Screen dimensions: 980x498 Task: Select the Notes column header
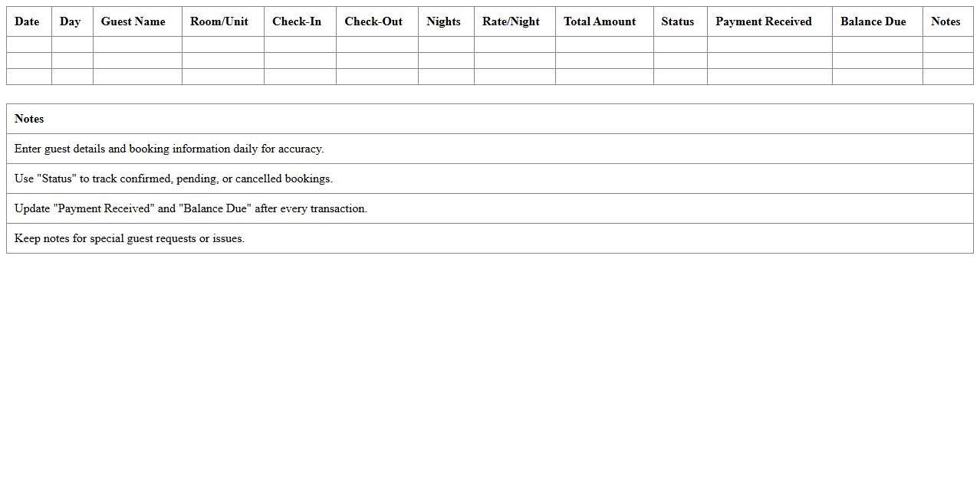click(x=945, y=21)
